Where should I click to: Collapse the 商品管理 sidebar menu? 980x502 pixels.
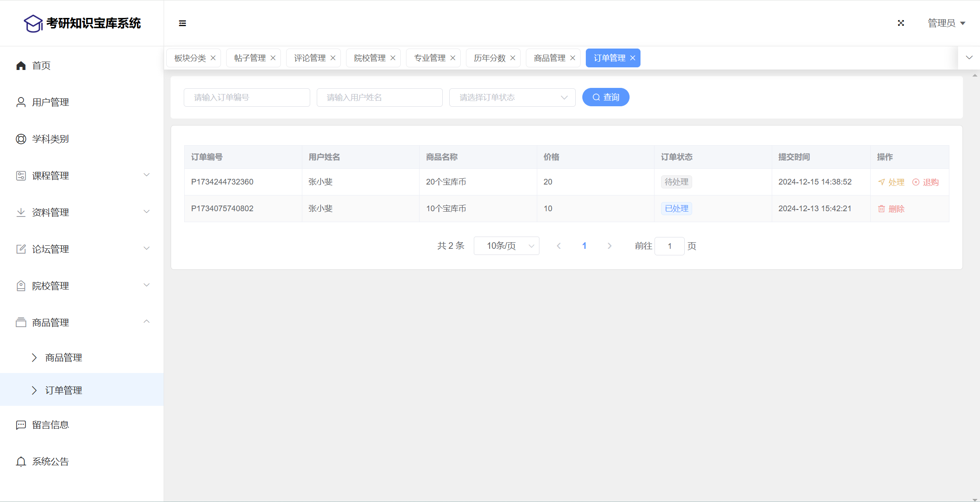click(x=82, y=323)
